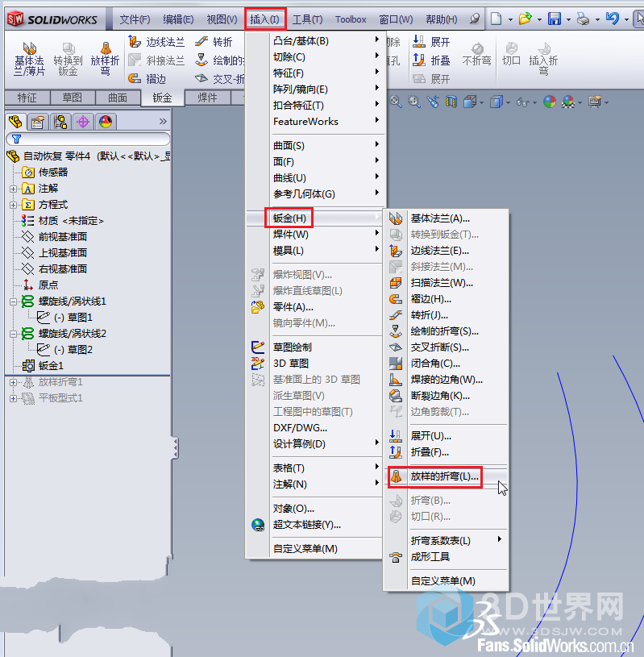Select 闭合角(C)... submenu entry

tap(446, 364)
